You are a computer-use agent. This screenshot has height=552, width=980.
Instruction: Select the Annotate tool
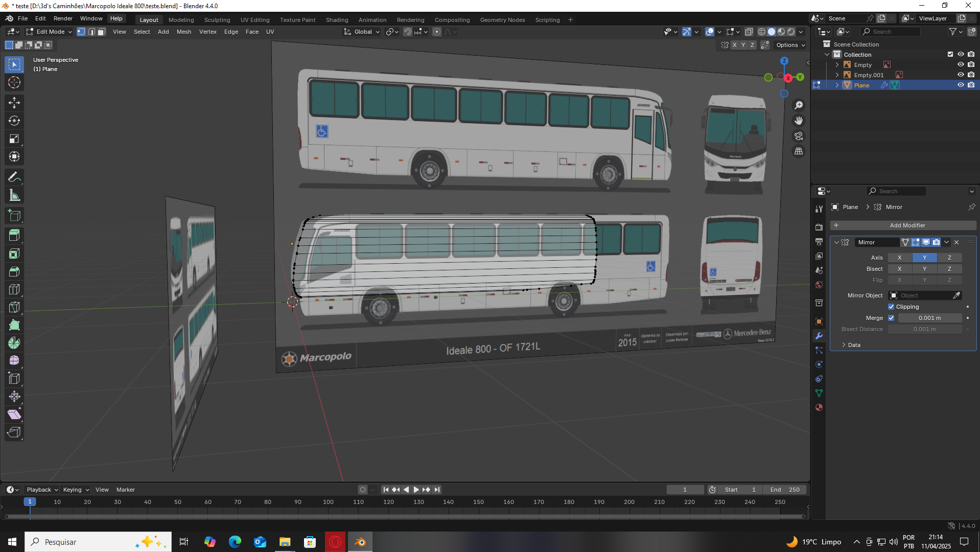point(14,177)
